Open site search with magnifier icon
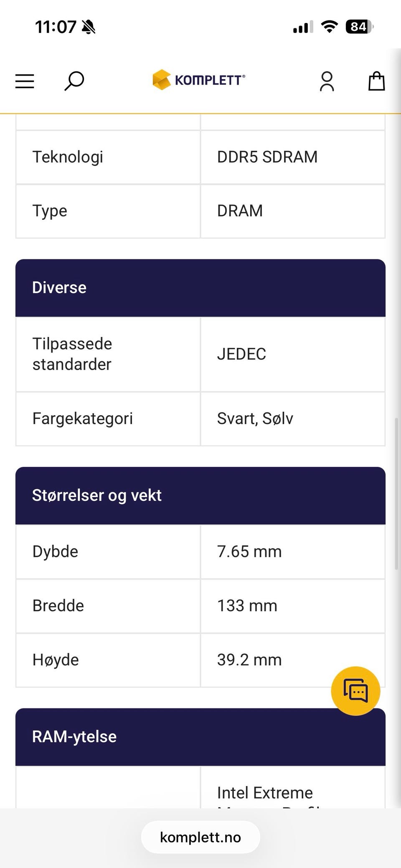The height and width of the screenshot is (868, 401). click(74, 81)
